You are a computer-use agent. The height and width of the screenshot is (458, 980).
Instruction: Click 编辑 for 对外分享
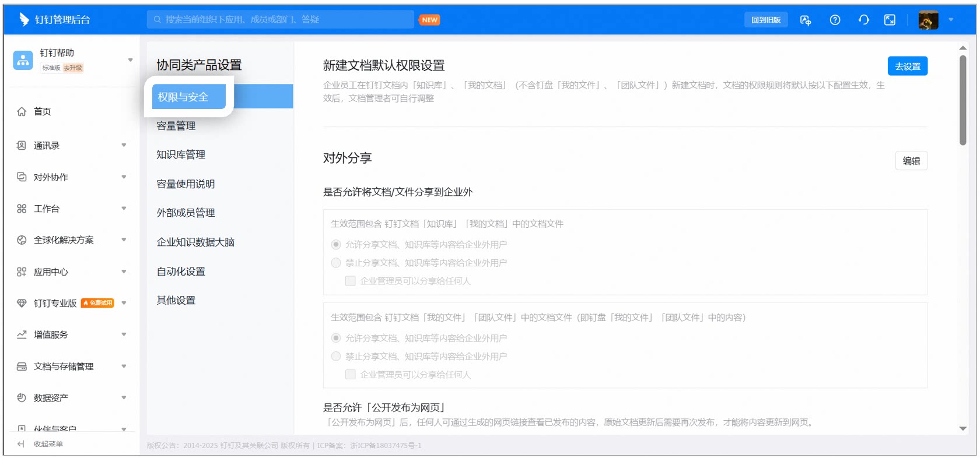911,161
